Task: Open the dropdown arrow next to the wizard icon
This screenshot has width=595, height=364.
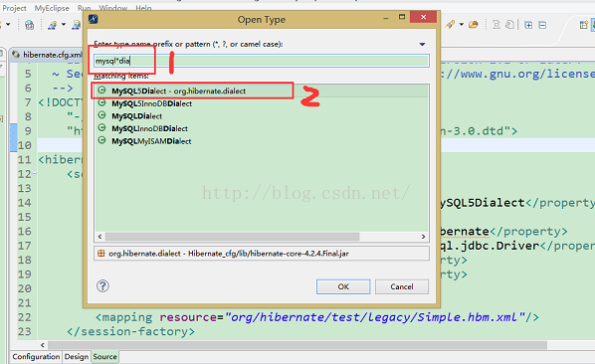Action: pos(64,25)
